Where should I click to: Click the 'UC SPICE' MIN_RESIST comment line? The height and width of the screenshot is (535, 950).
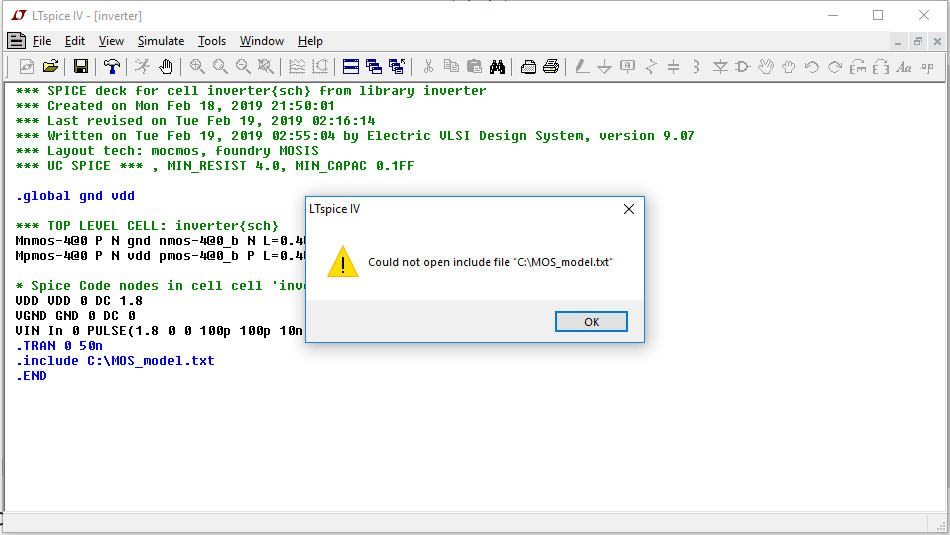click(x=214, y=165)
